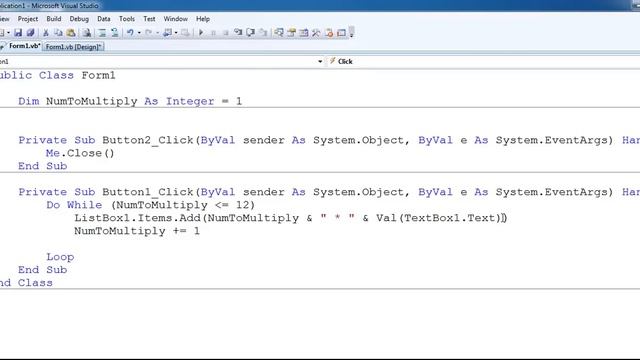Start Debugging with the play icon

coord(201,33)
